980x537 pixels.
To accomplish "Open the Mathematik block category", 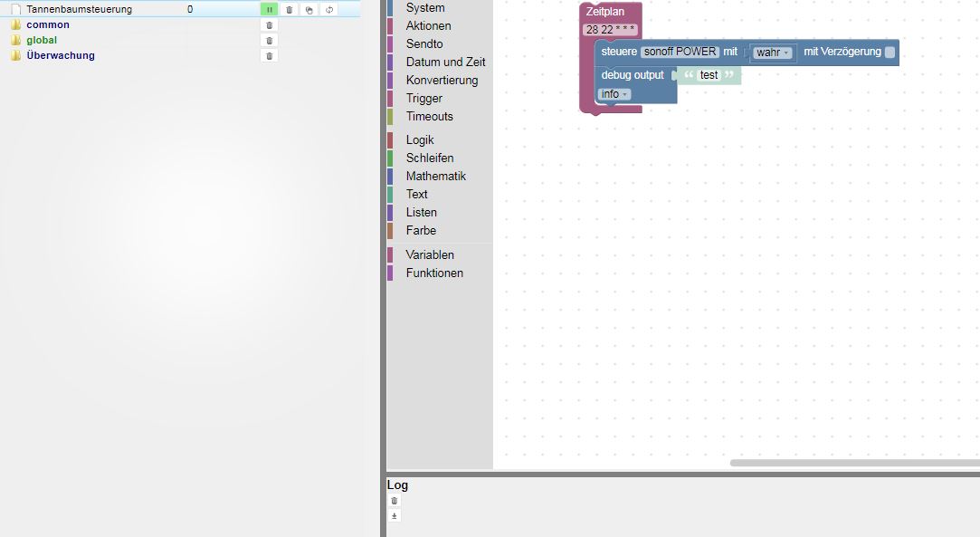I will tap(435, 177).
